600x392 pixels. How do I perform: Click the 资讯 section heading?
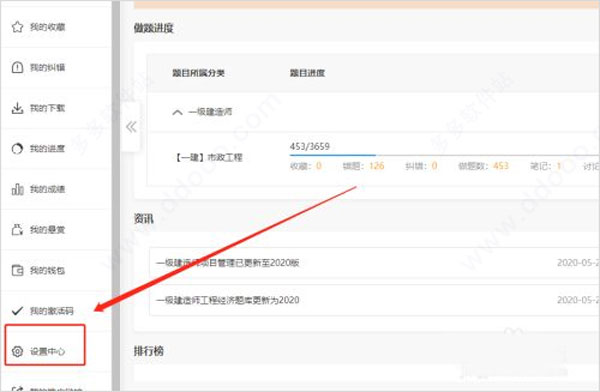click(x=143, y=219)
